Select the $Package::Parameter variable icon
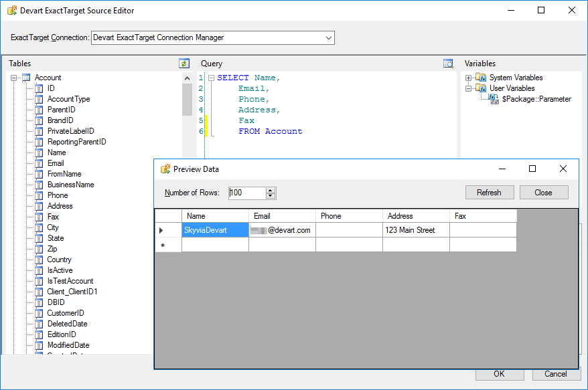588x390 pixels. (x=493, y=98)
